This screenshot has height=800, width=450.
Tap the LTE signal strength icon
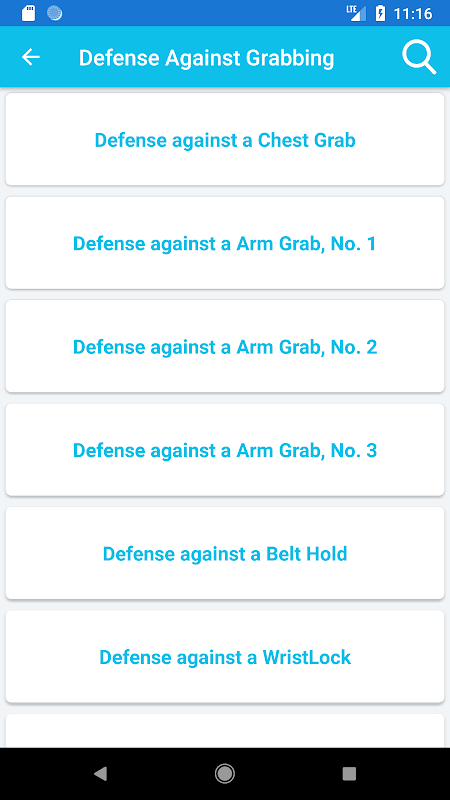[357, 13]
